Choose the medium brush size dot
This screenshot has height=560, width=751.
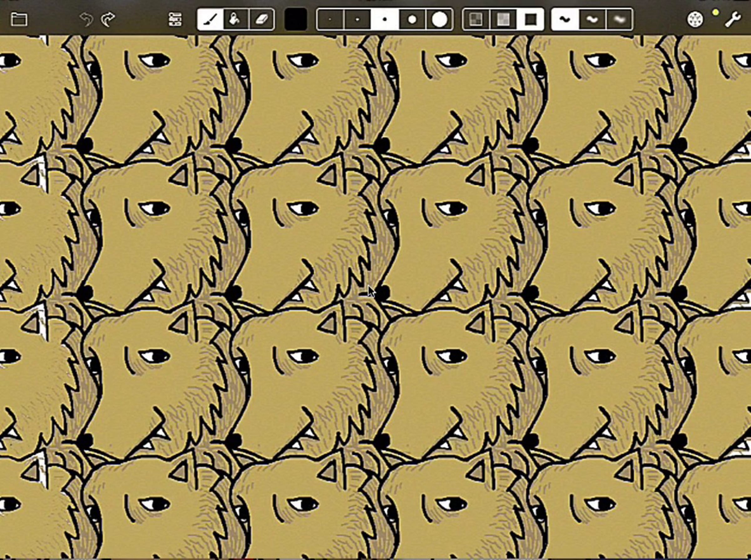coord(385,19)
